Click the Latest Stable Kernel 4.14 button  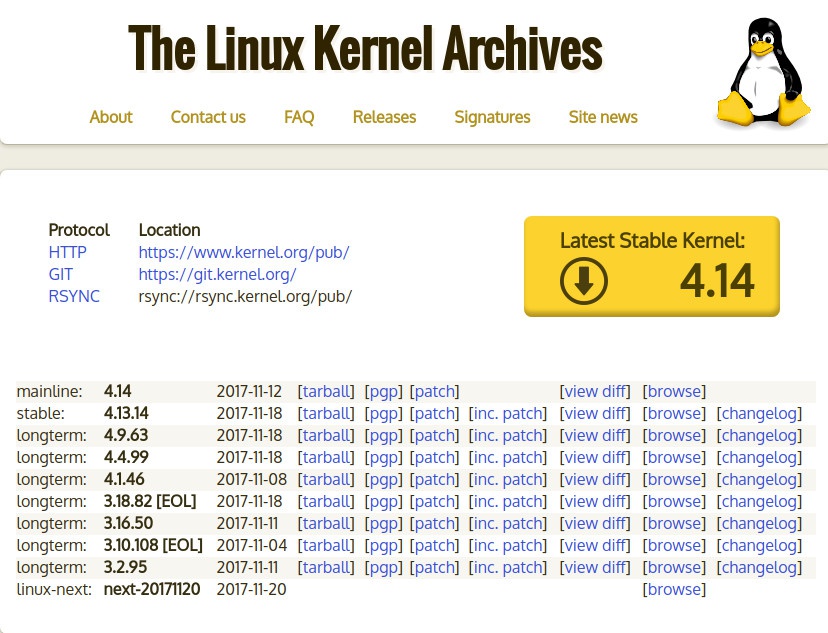(x=651, y=266)
